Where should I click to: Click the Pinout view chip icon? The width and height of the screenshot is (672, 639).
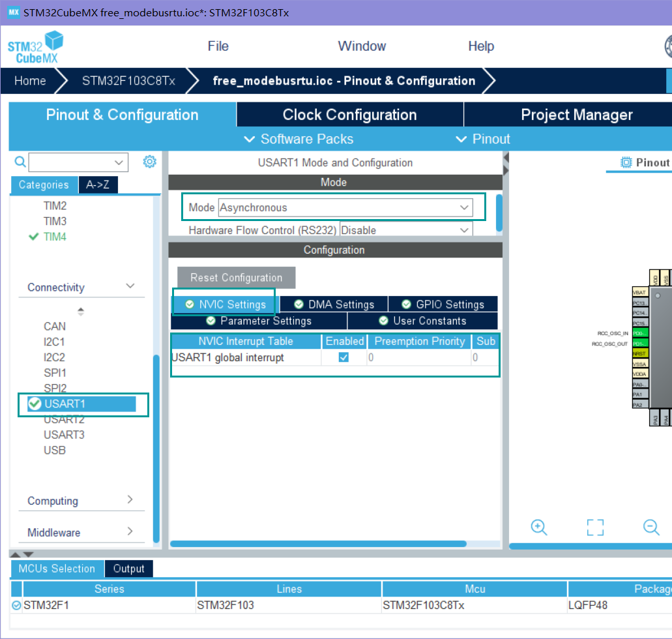tap(626, 162)
